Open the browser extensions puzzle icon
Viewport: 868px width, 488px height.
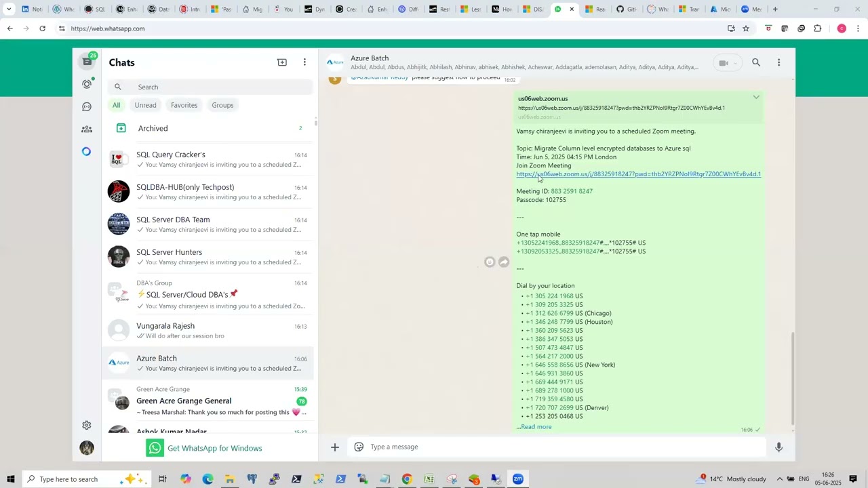coord(818,28)
